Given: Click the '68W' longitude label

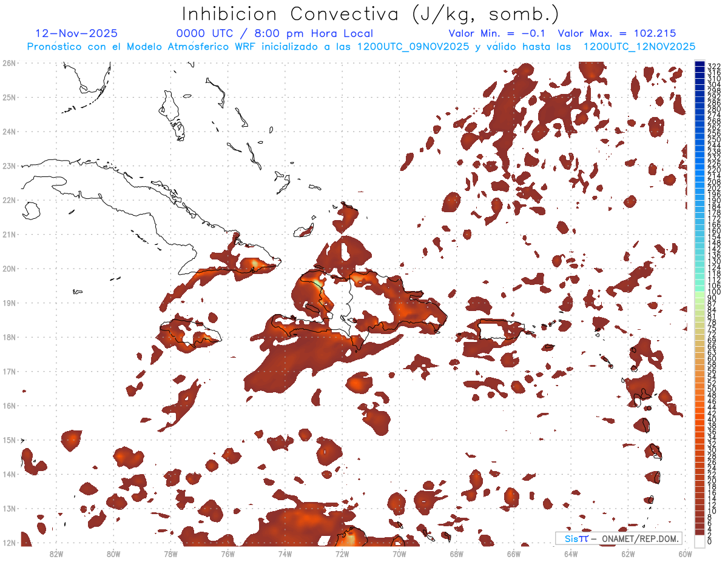Looking at the screenshot, I should click(456, 554).
